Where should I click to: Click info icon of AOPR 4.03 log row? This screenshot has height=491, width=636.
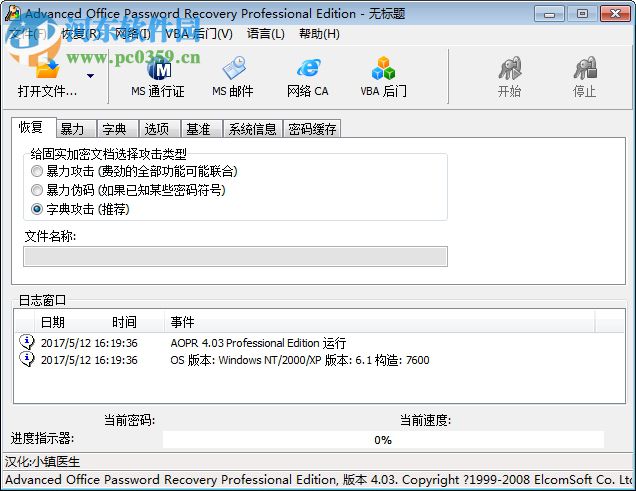(27, 342)
